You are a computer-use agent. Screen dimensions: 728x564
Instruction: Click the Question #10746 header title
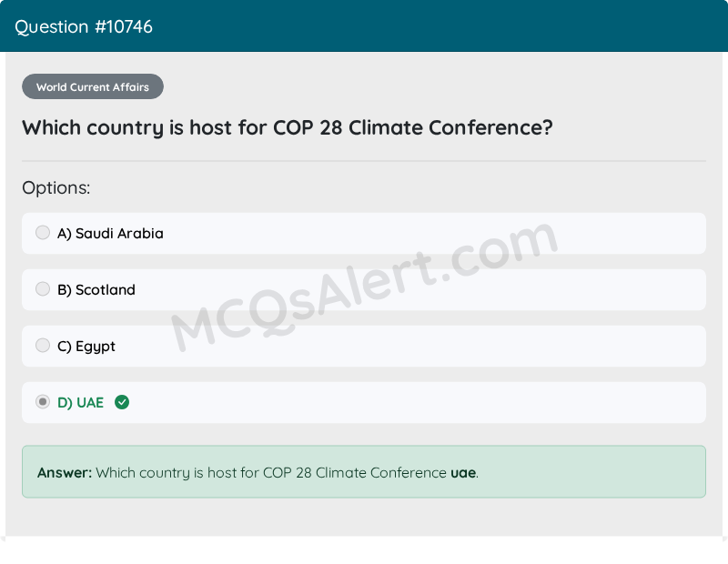pyautogui.click(x=84, y=27)
